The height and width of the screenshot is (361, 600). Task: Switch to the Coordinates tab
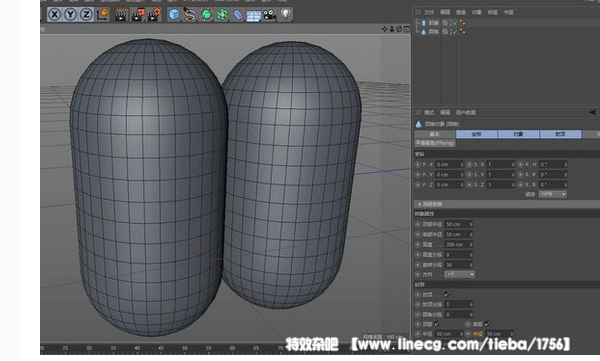pyautogui.click(x=477, y=134)
